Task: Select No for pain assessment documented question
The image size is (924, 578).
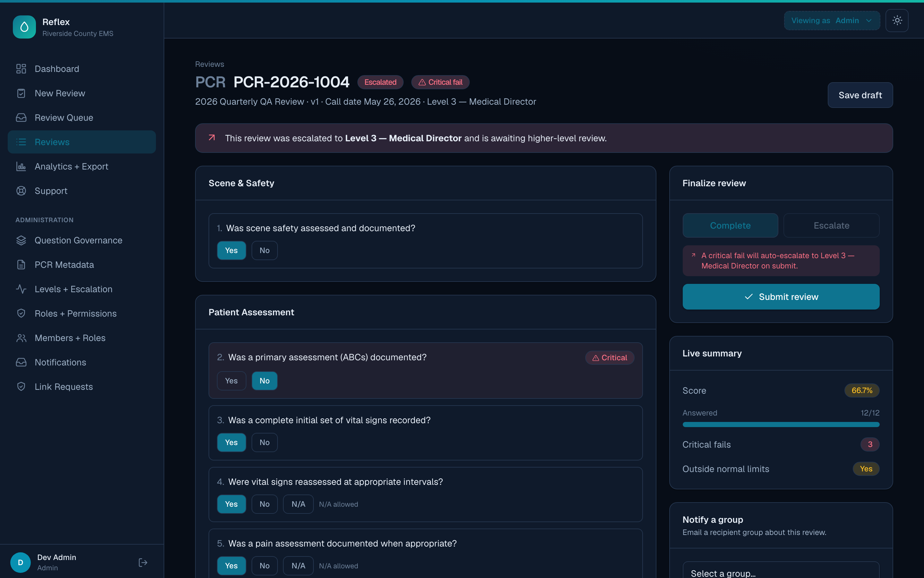Action: pos(265,566)
